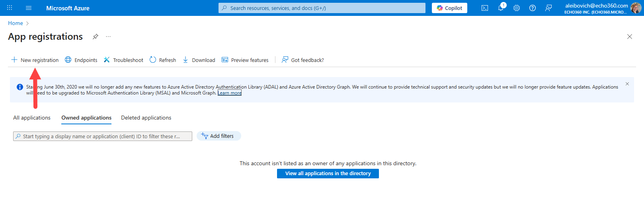Click the App registrations heading
This screenshot has height=197, width=644.
point(45,37)
